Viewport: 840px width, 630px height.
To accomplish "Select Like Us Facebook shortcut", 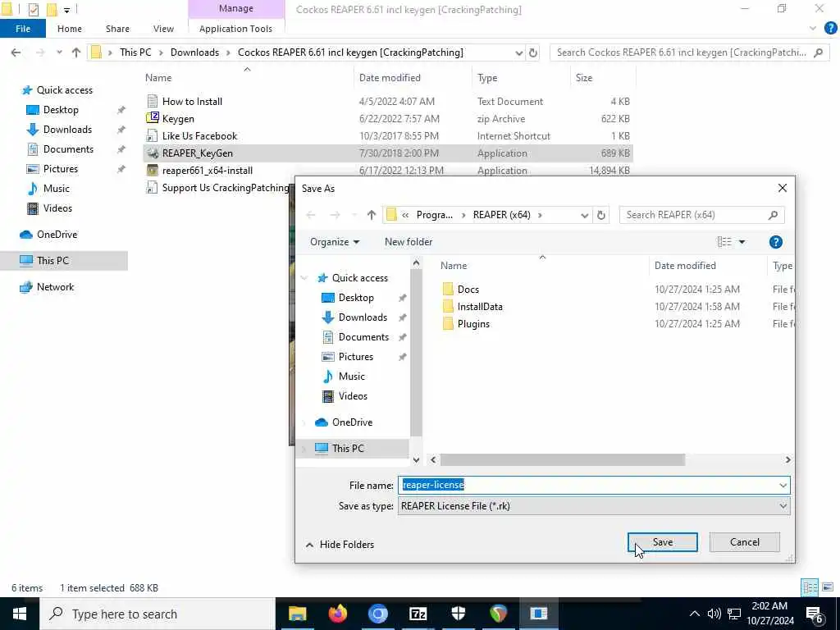I will point(199,136).
